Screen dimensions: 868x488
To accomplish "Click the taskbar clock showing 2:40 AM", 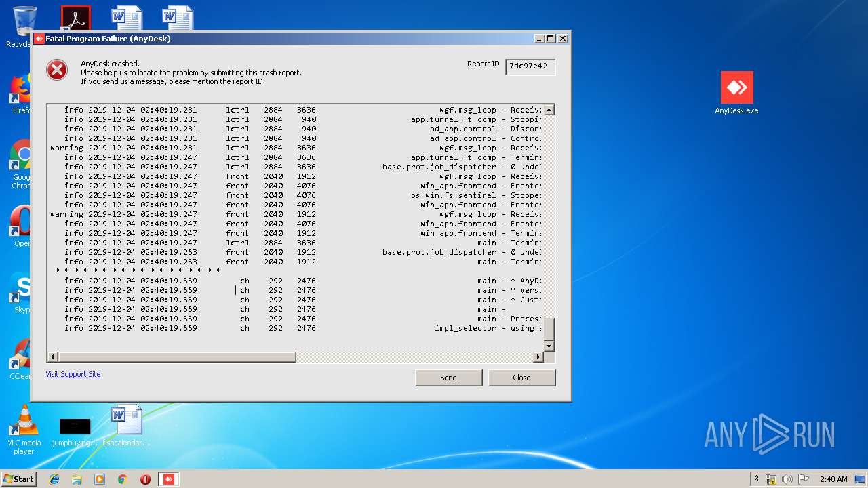I will [833, 479].
